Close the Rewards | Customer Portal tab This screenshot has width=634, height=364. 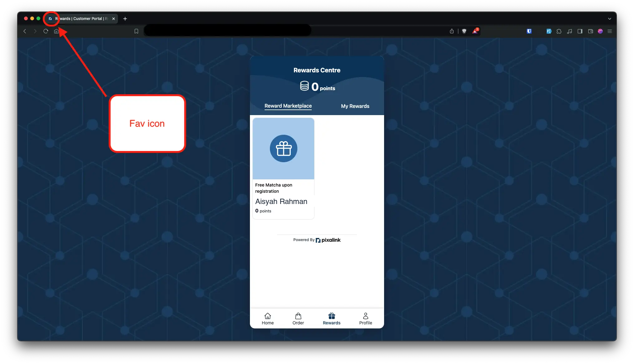(x=114, y=19)
